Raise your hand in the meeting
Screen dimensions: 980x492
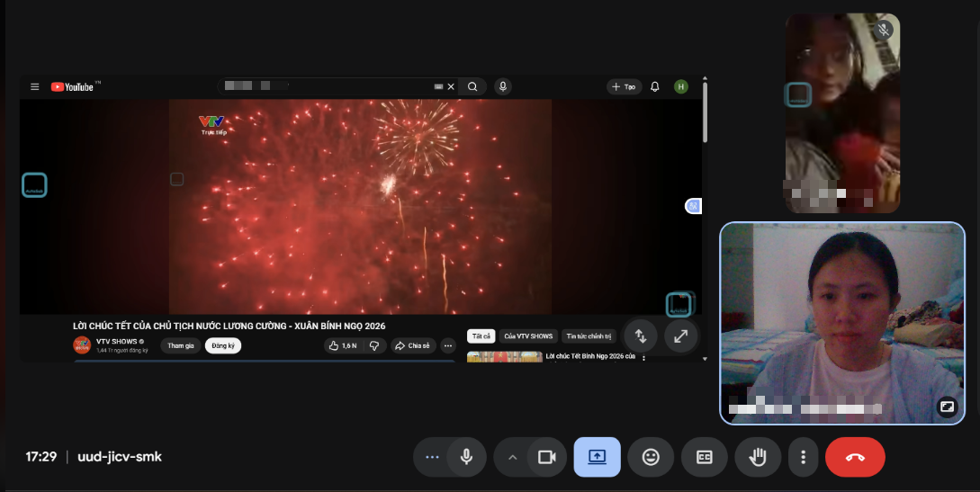tap(758, 457)
